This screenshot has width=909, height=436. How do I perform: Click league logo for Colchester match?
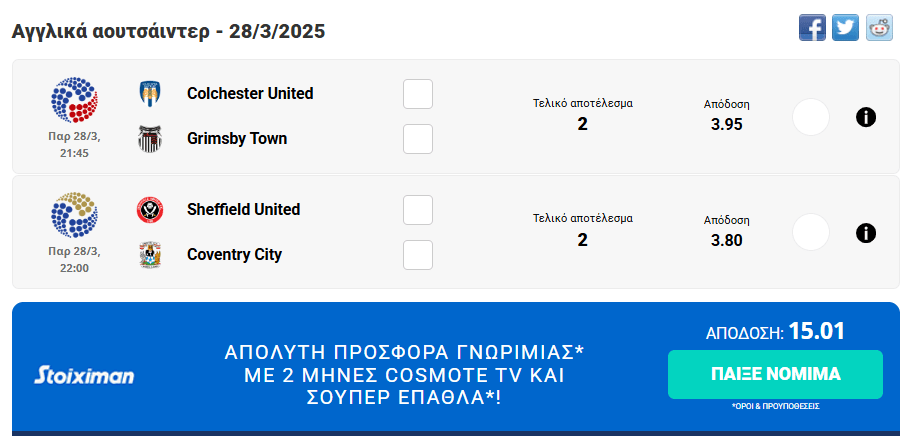tap(75, 100)
